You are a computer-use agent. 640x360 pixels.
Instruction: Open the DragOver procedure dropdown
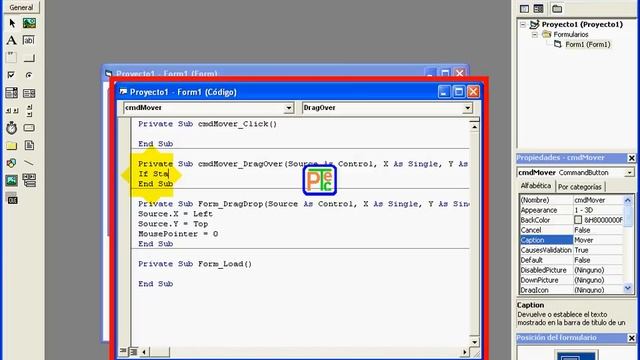(467, 108)
